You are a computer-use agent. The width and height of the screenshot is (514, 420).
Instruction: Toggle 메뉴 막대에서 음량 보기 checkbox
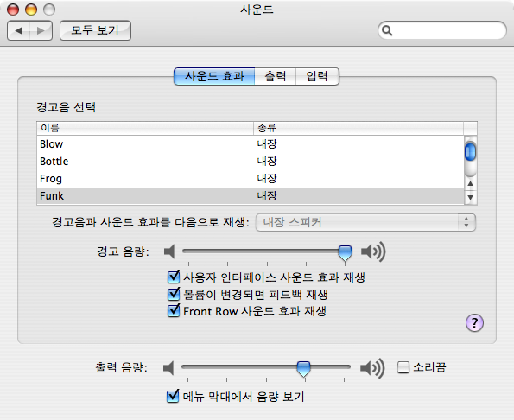click(x=173, y=396)
